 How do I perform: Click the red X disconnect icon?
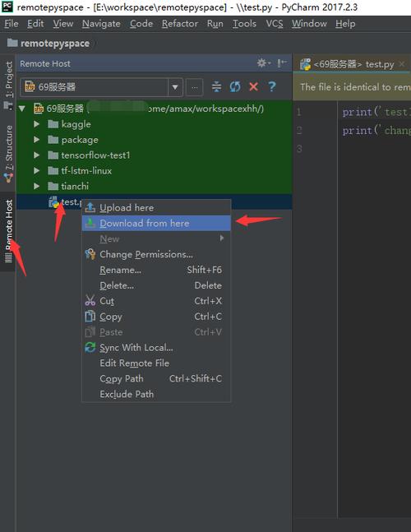click(253, 87)
